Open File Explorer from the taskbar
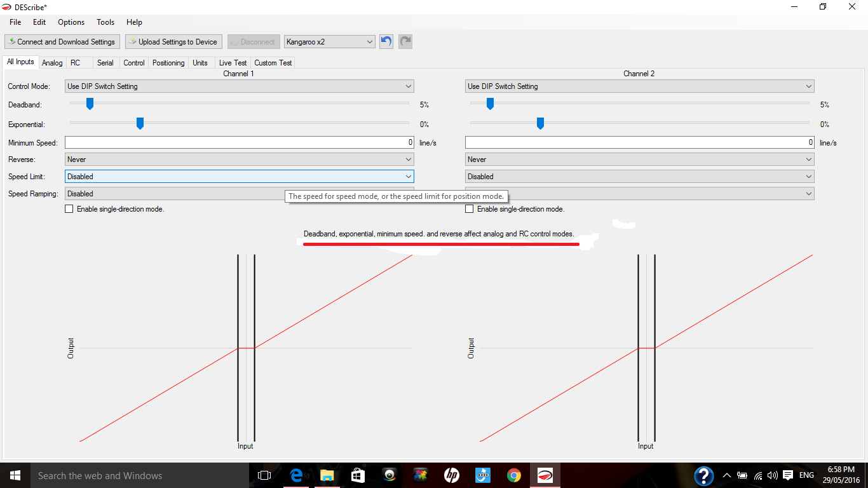This screenshot has width=868, height=488. tap(327, 475)
